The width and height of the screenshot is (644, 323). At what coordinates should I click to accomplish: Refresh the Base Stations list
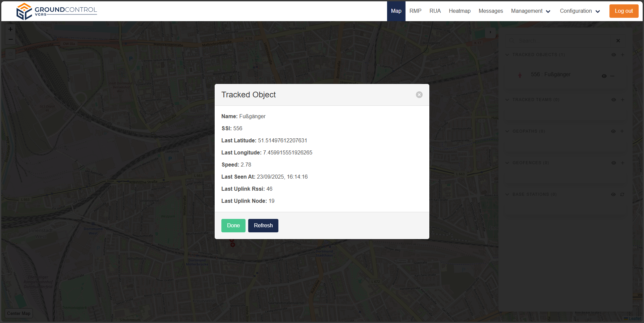pos(622,194)
